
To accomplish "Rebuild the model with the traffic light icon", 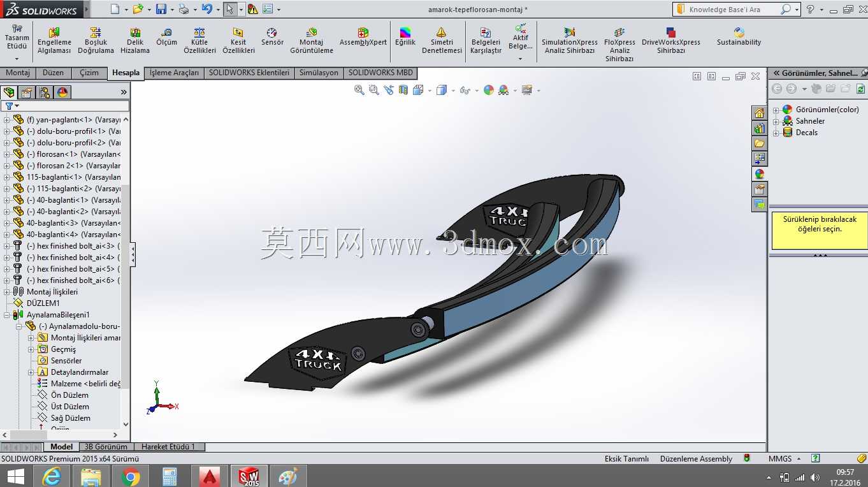I will click(x=253, y=10).
